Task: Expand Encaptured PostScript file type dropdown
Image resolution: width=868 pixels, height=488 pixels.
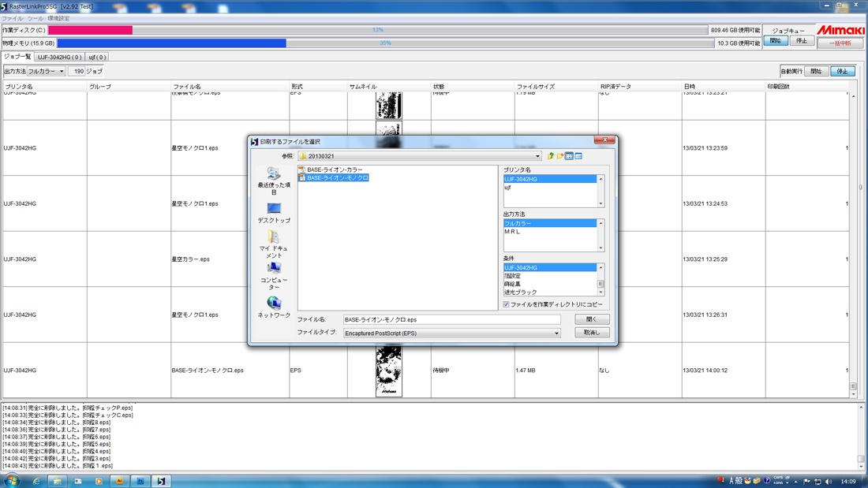Action: coord(556,333)
